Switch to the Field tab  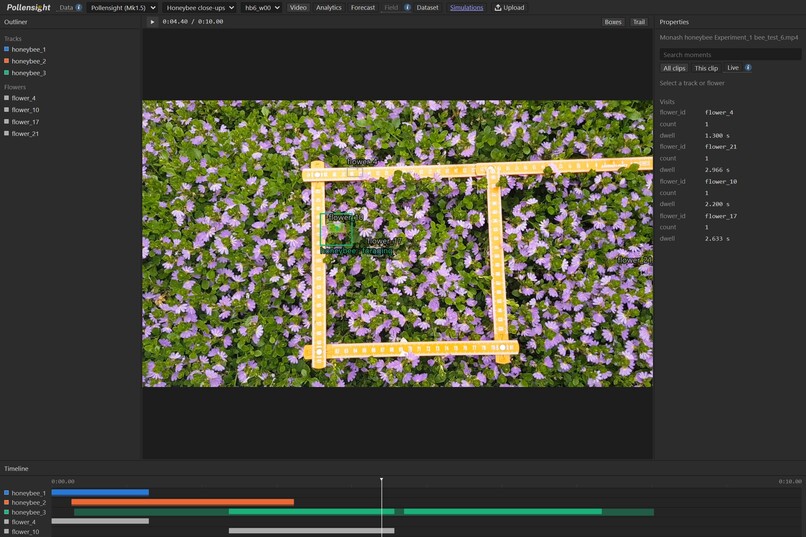(391, 7)
